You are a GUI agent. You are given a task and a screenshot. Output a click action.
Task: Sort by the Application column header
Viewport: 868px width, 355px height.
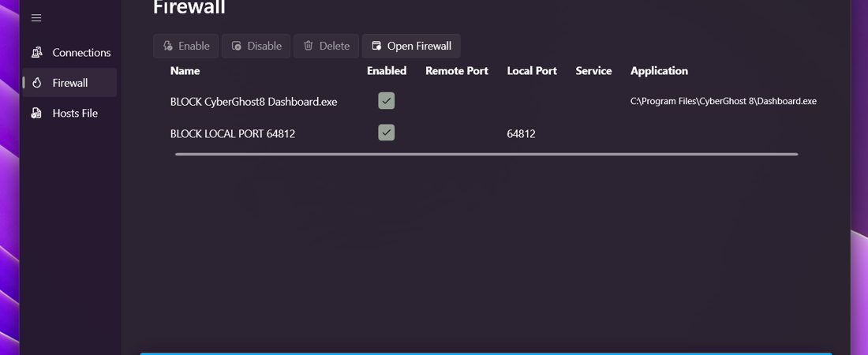[659, 71]
